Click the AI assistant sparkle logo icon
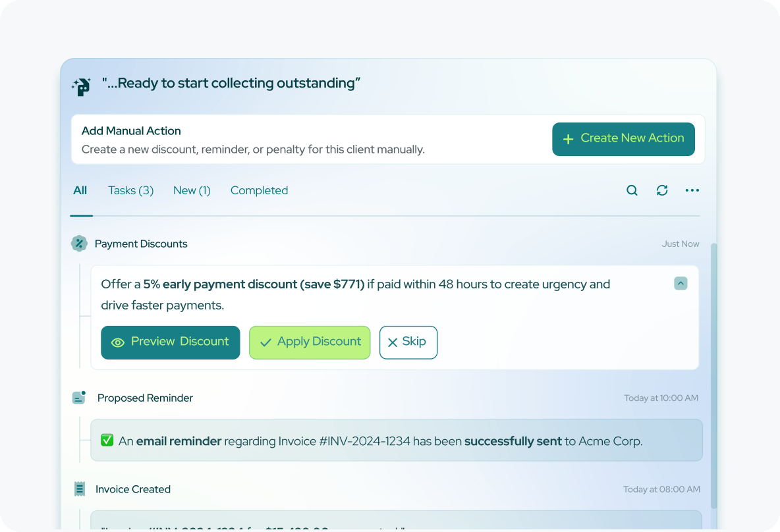 [80, 86]
